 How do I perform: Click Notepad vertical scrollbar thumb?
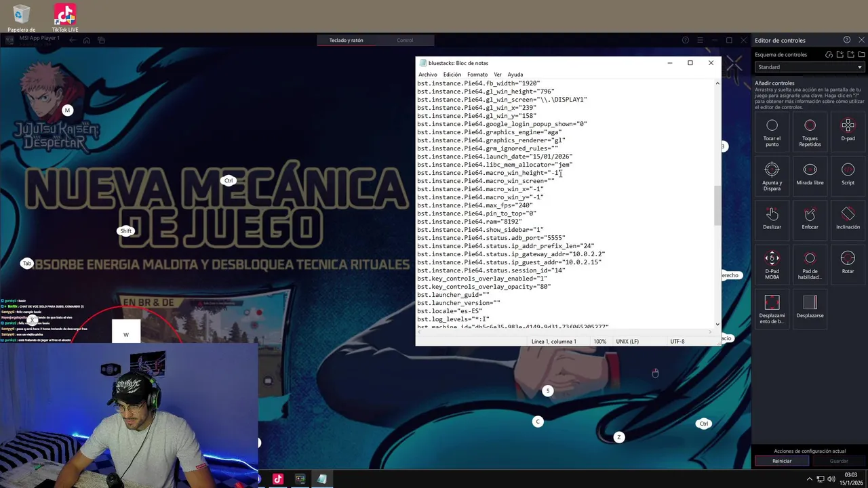[x=717, y=205]
